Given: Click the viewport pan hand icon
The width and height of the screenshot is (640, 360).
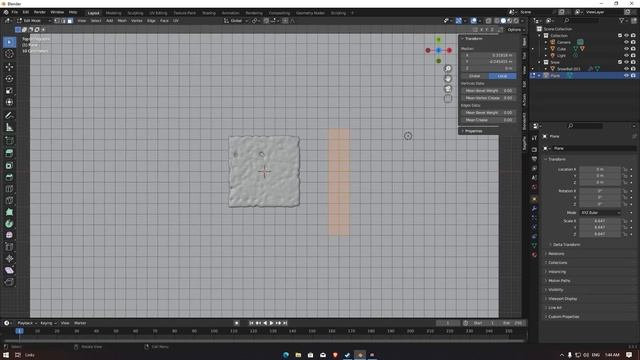Looking at the screenshot, I should pos(448,78).
